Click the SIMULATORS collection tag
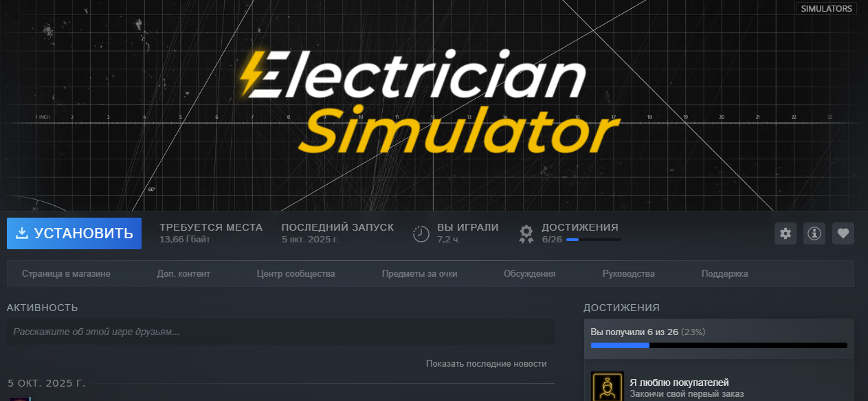This screenshot has height=401, width=868. coord(827,9)
